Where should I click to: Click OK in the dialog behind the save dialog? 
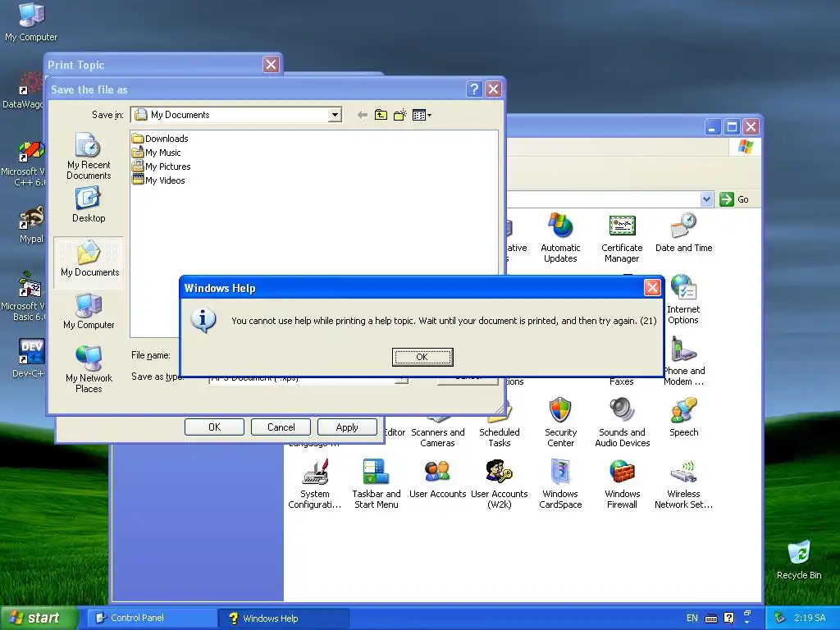tap(214, 427)
